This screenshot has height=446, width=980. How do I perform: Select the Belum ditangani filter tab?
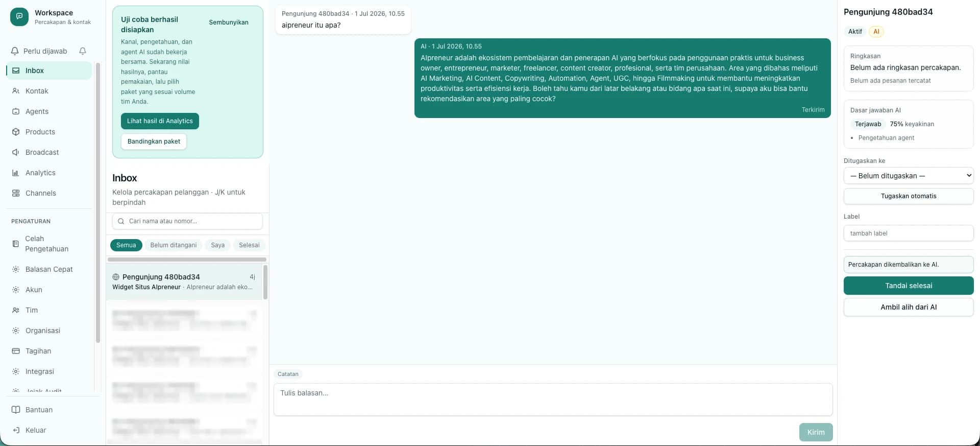[174, 245]
